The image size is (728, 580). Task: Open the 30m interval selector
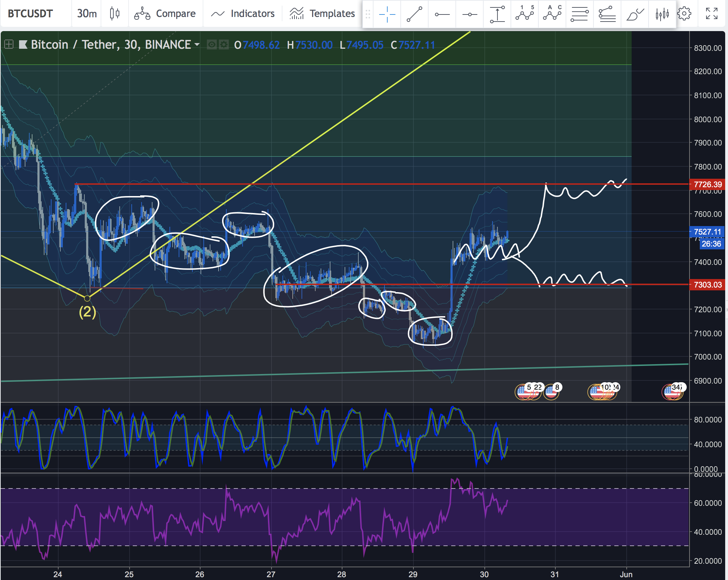pyautogui.click(x=86, y=13)
